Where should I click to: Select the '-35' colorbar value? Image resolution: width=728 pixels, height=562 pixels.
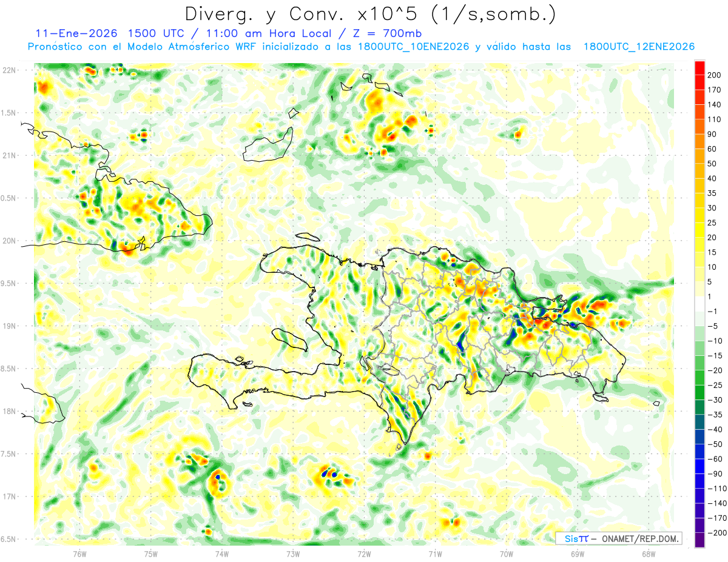[x=716, y=415]
